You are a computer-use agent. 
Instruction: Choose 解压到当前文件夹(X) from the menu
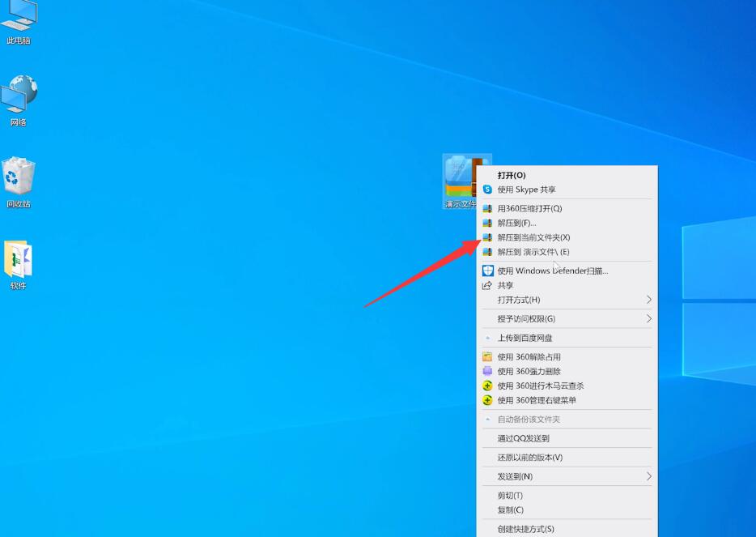pyautogui.click(x=533, y=237)
